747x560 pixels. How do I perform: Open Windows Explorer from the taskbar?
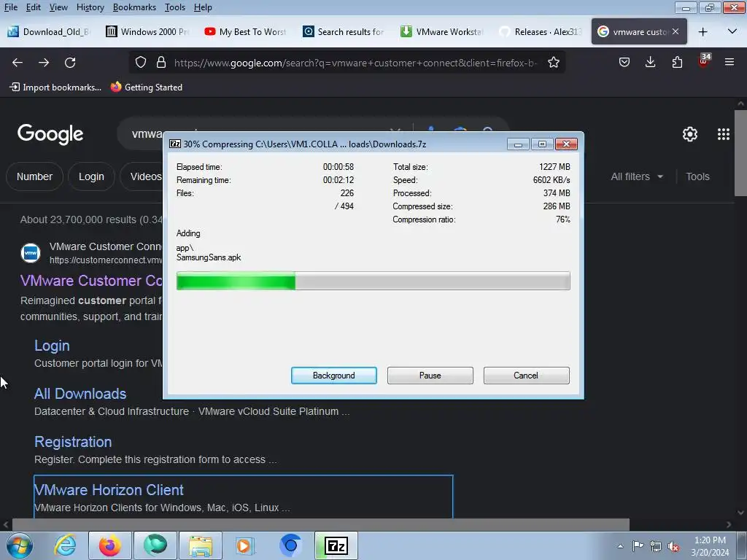[x=201, y=545]
